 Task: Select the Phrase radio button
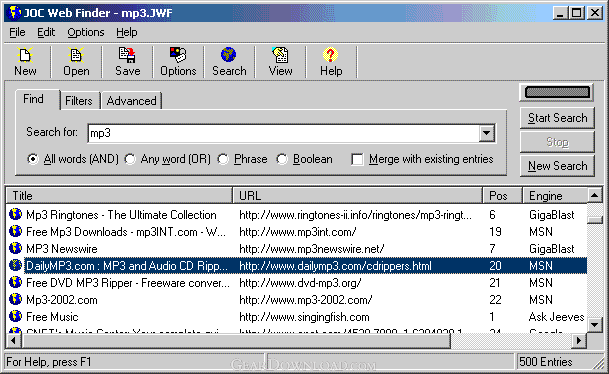[x=223, y=159]
